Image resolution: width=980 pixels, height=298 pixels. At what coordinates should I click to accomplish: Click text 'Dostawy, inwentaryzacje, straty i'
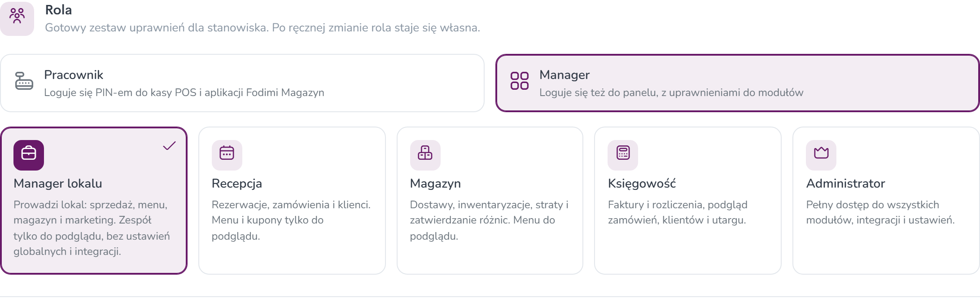[x=489, y=205]
